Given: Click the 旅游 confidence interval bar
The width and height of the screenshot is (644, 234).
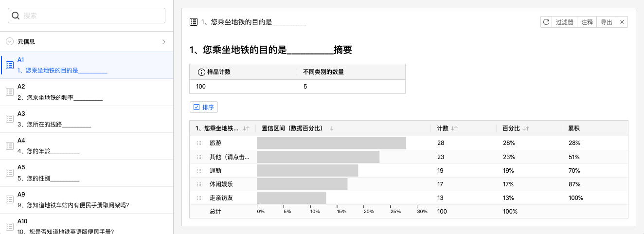Looking at the screenshot, I should tap(331, 143).
